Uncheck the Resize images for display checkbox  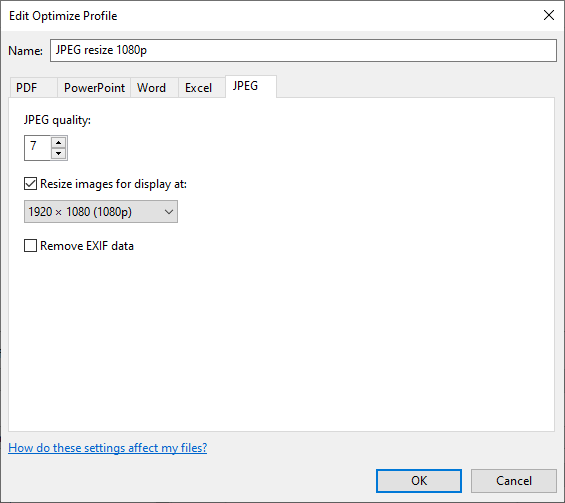30,184
